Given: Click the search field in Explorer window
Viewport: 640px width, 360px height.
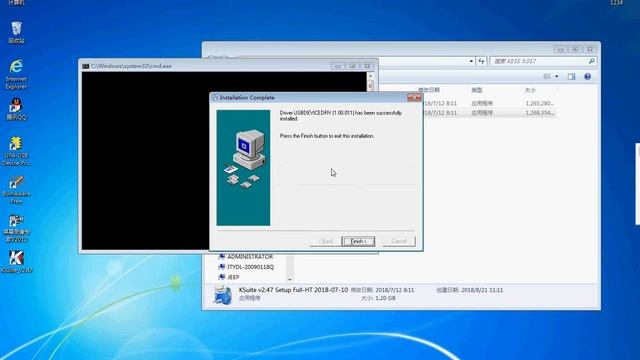Looking at the screenshot, I should pyautogui.click(x=539, y=61).
